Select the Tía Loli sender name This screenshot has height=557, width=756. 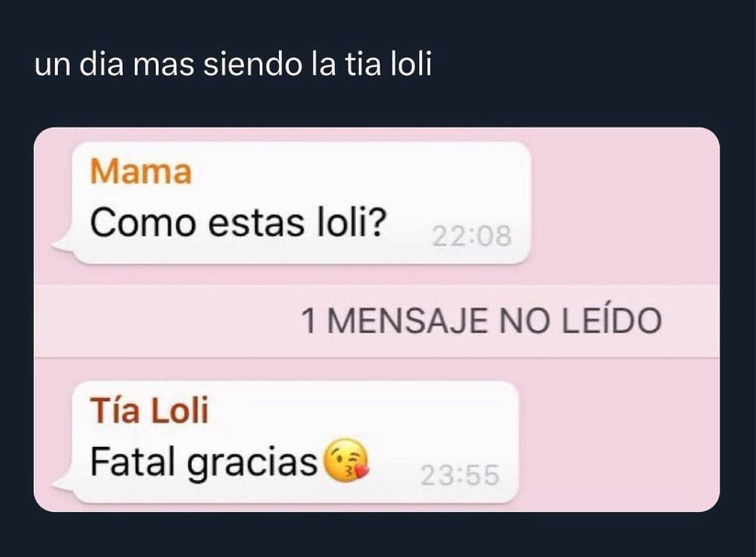coord(149,410)
